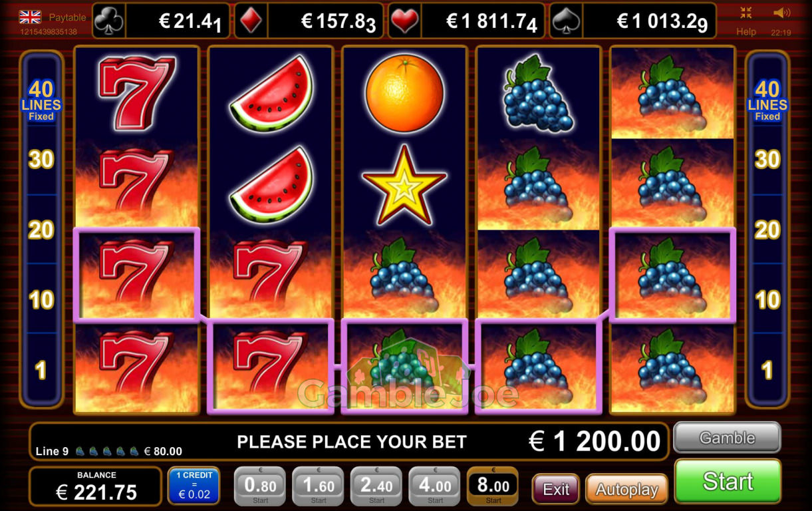The height and width of the screenshot is (511, 812).
Task: Toggle fullscreen with the arrows icon
Action: [x=746, y=13]
